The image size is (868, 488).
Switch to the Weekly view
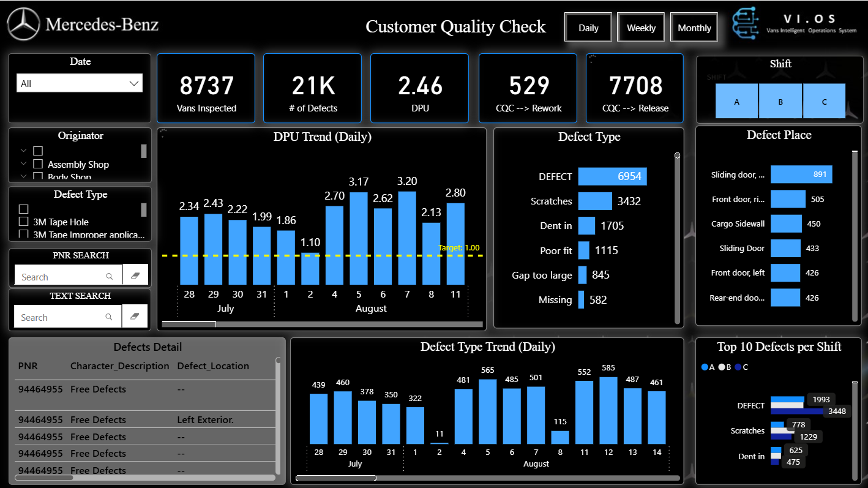[x=641, y=27]
